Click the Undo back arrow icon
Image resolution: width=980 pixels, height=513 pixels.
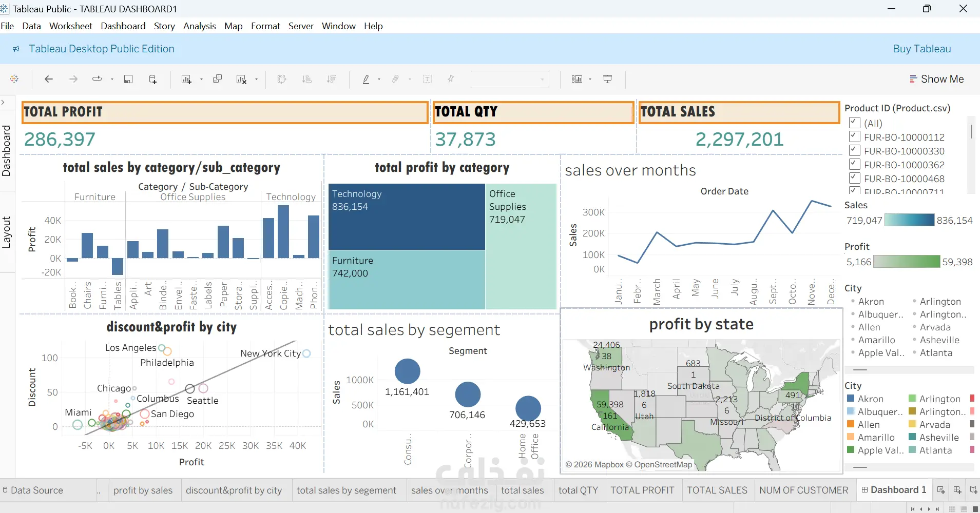(x=49, y=79)
